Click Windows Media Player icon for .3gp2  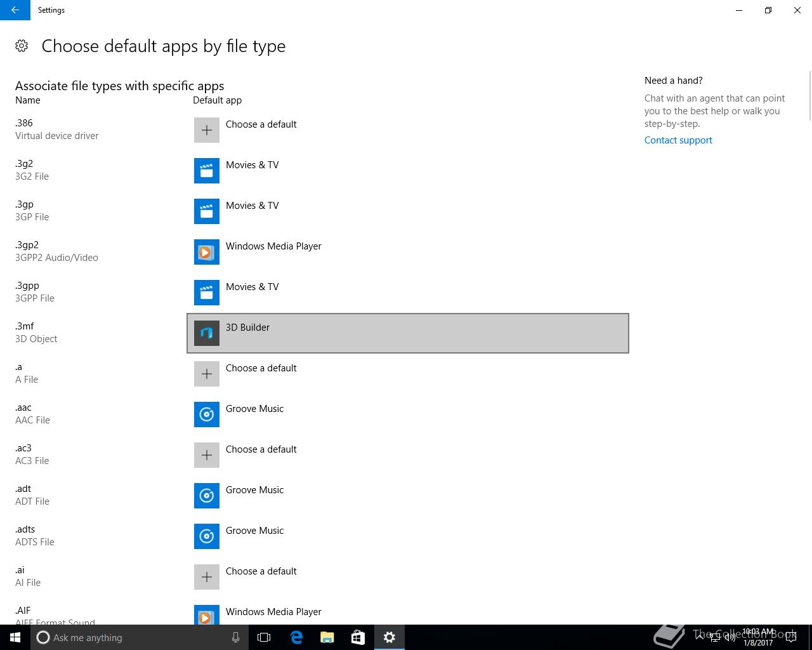click(207, 252)
